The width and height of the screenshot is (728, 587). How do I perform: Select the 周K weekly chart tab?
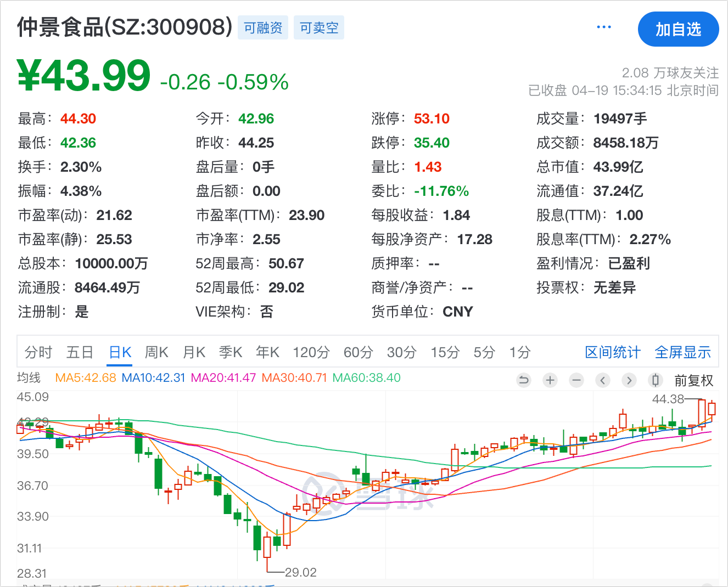tap(156, 352)
